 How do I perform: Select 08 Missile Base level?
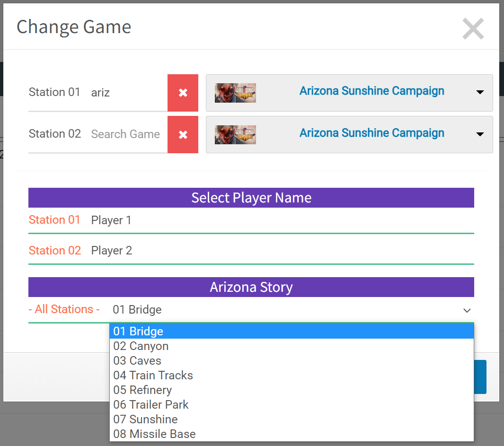click(292, 434)
